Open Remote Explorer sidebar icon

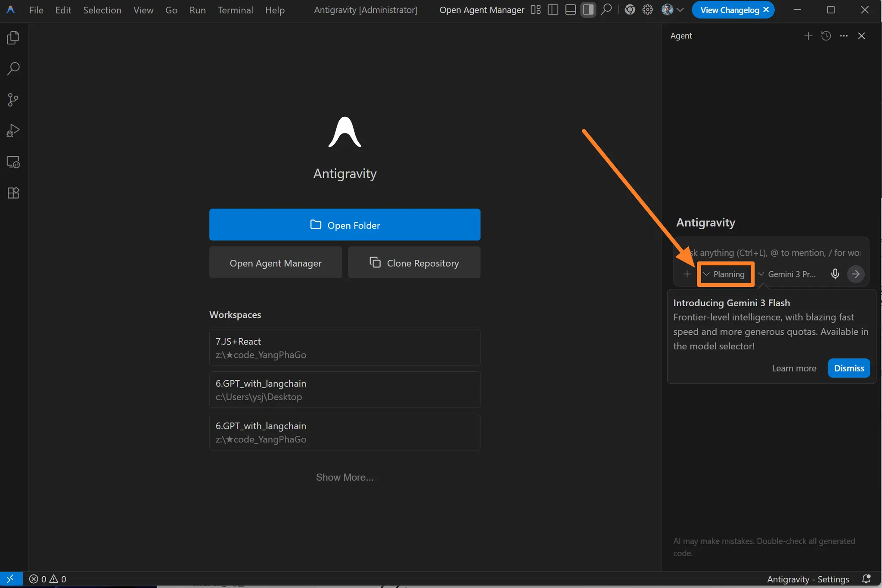pos(13,162)
